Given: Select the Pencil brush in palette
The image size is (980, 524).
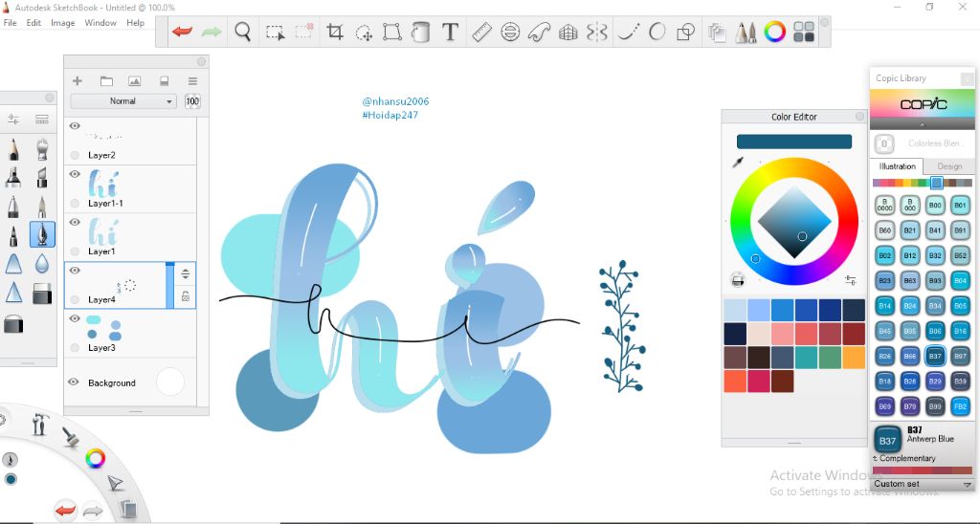Looking at the screenshot, I should tap(13, 149).
